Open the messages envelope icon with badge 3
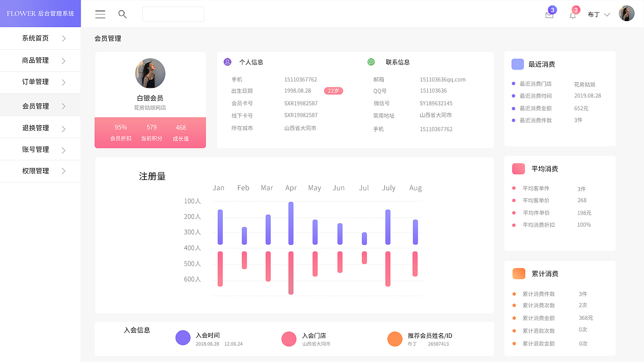This screenshot has height=362, width=644. pos(549,15)
